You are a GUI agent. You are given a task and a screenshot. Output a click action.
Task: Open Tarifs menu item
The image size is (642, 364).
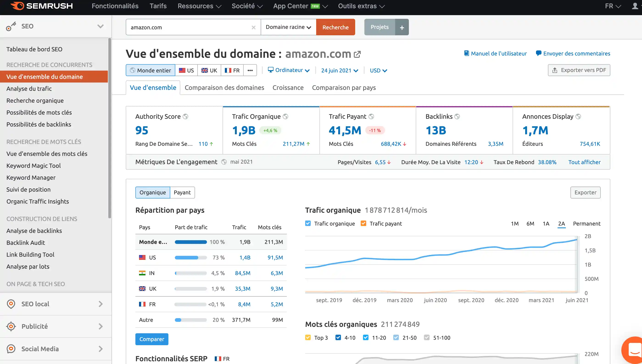pos(158,6)
